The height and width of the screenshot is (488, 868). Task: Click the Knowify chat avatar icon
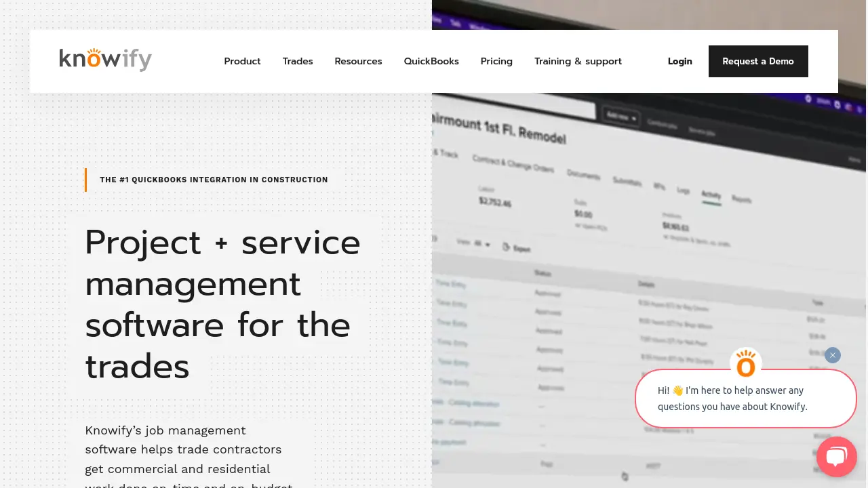746,364
